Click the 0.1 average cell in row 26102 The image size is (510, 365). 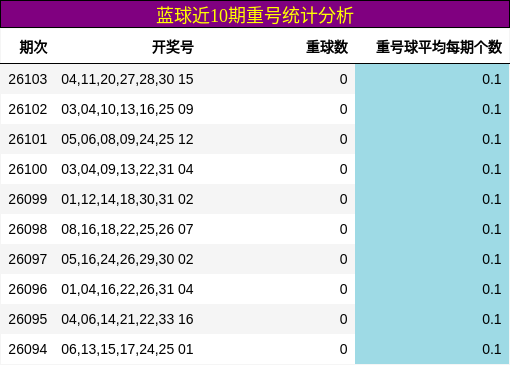coord(432,109)
